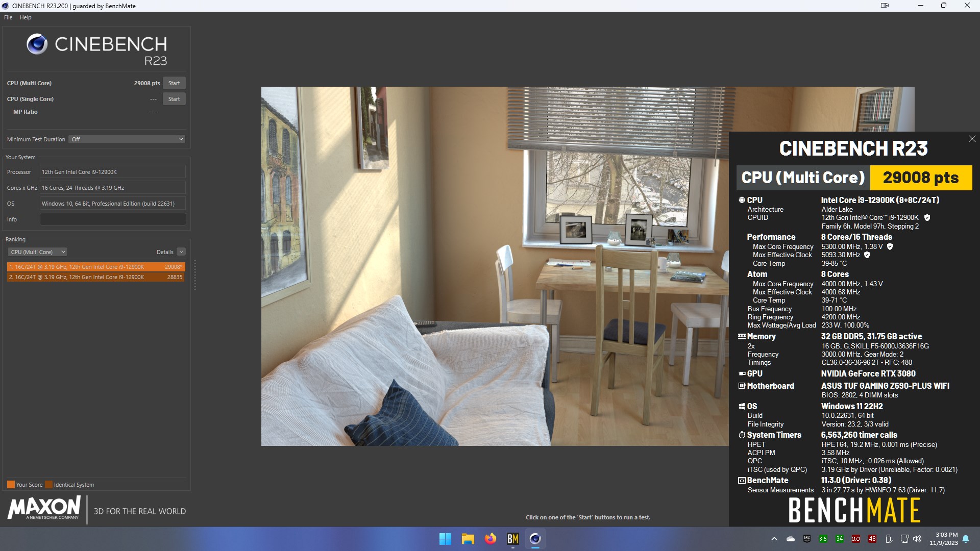Open the File menu
This screenshot has height=551, width=980.
[x=8, y=17]
